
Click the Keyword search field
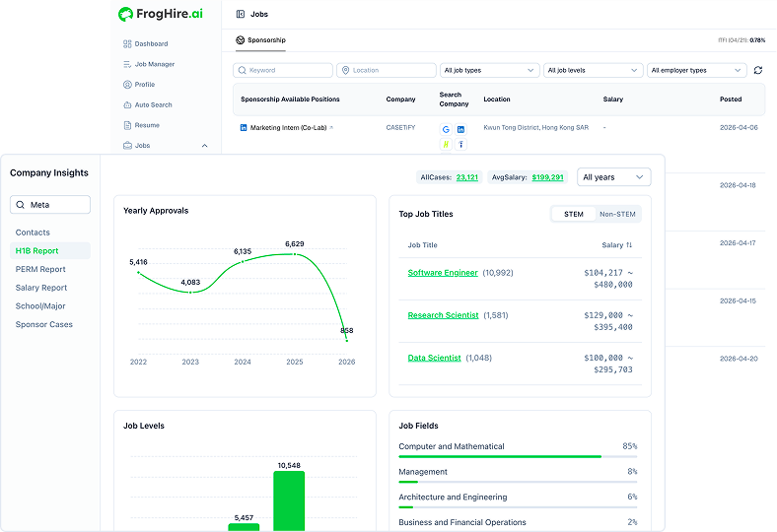[x=283, y=70]
